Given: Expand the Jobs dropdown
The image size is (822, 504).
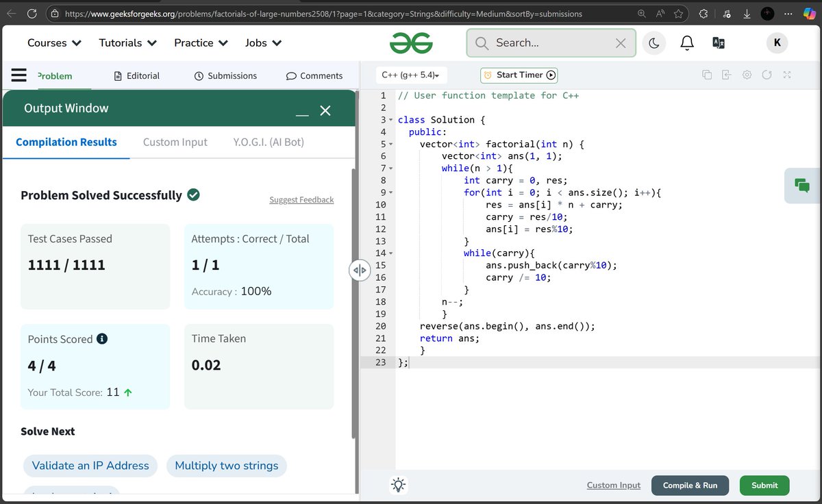Looking at the screenshot, I should pos(263,42).
